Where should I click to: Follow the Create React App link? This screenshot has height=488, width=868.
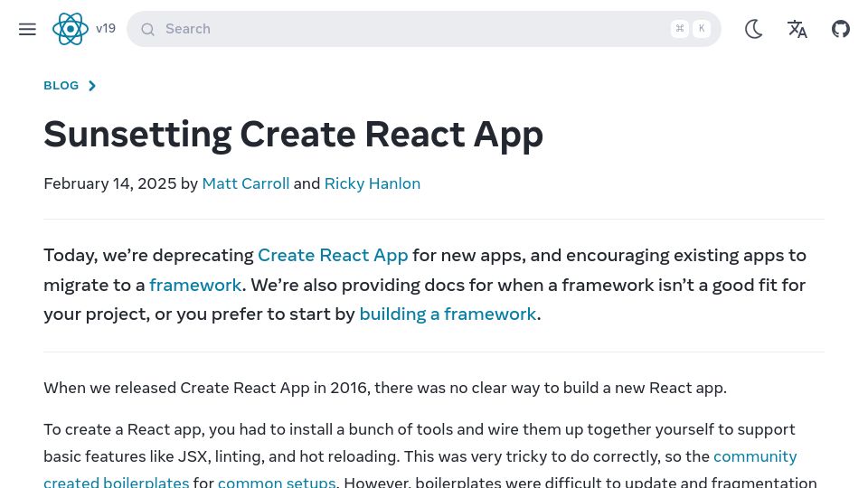click(333, 255)
